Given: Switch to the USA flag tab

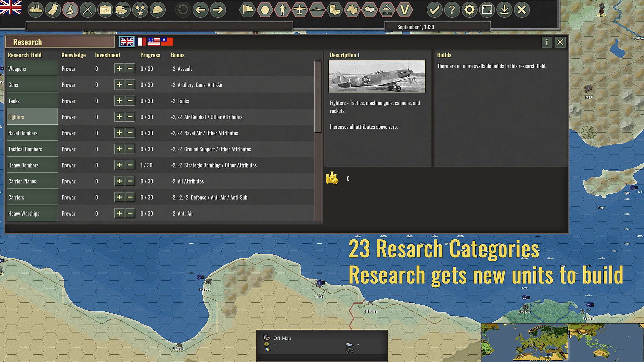Looking at the screenshot, I should 154,42.
